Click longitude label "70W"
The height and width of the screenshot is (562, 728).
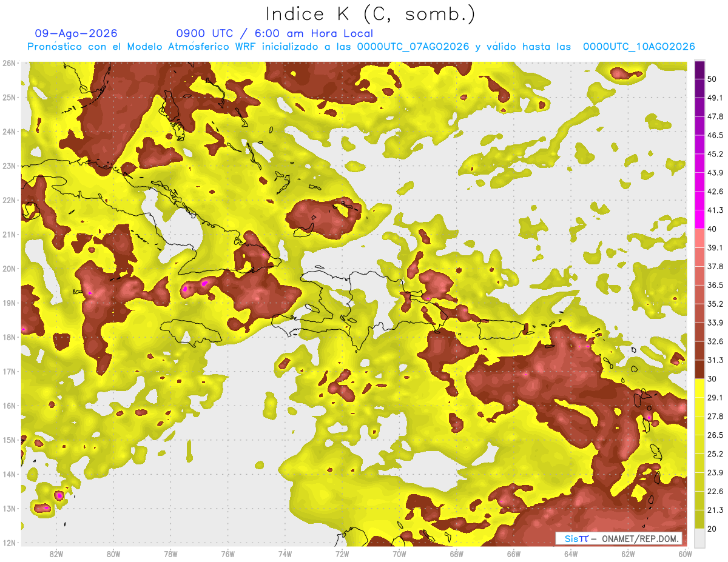click(399, 554)
